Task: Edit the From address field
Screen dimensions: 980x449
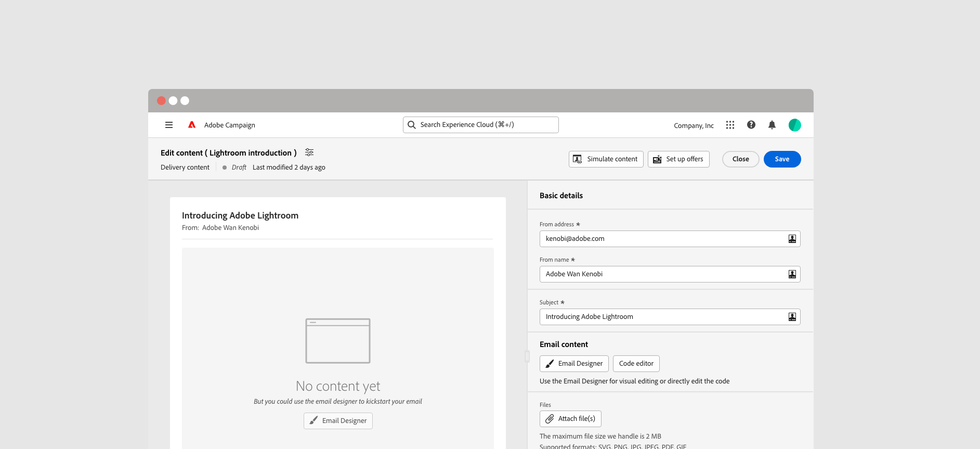Action: coord(670,239)
